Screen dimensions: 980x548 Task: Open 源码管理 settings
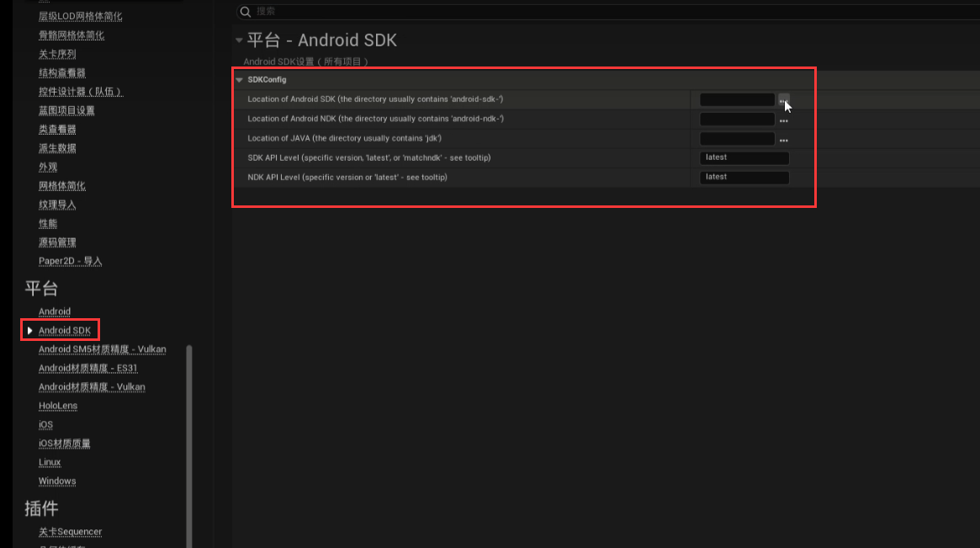57,242
